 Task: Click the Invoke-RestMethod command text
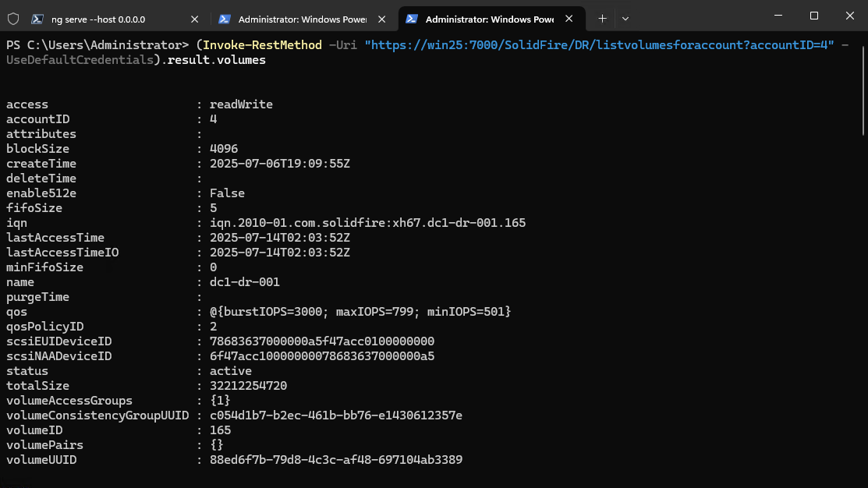point(262,44)
